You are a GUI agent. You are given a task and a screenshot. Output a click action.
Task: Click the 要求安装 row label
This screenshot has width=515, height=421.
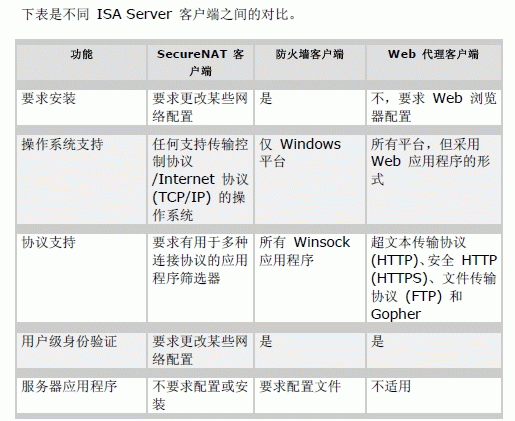point(49,99)
